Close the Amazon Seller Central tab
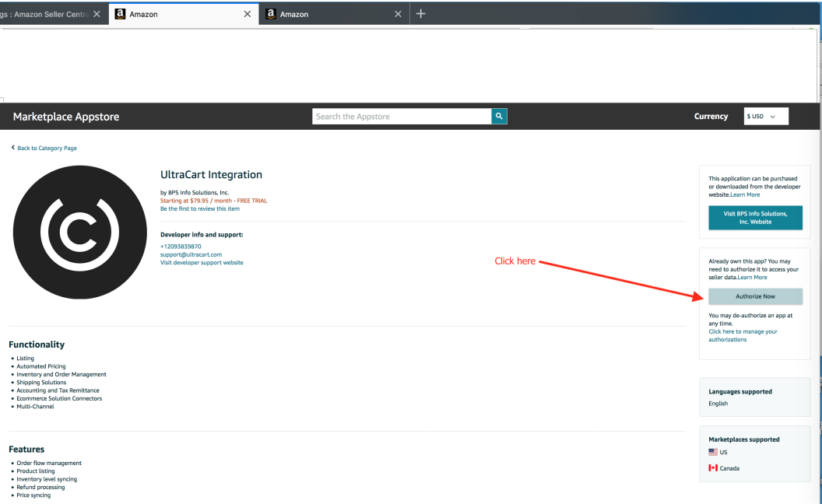The image size is (822, 504). (97, 14)
